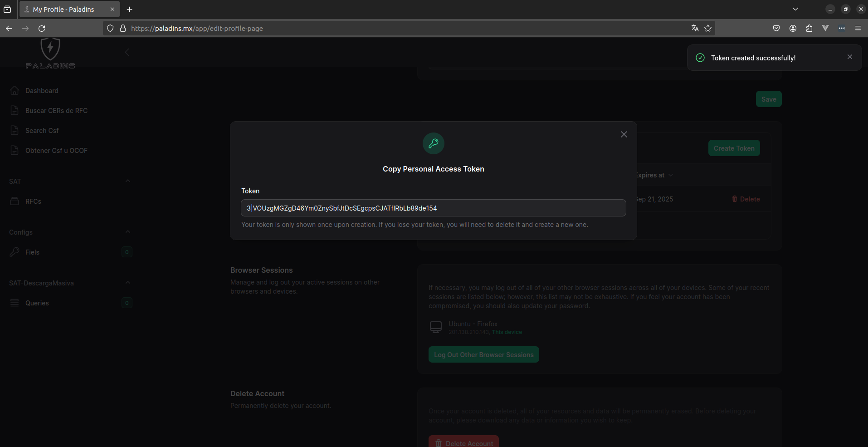Click the Delete Account button
Viewport: 868px width, 447px height.
463,442
